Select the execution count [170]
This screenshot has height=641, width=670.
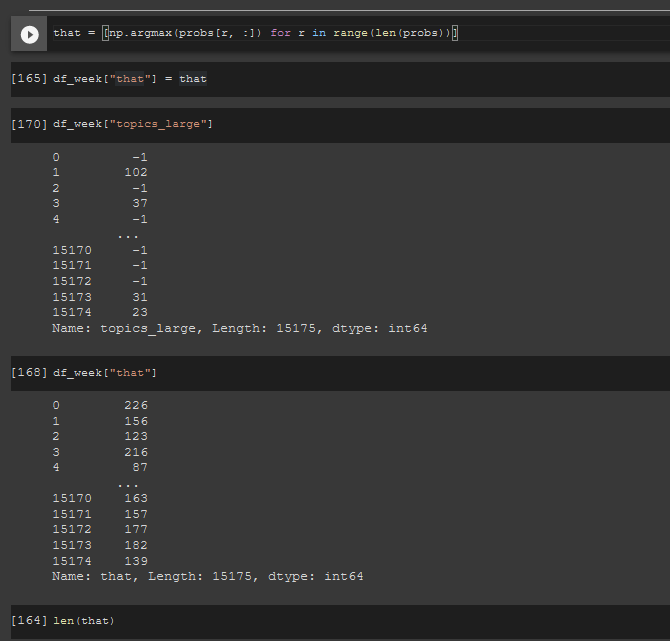pyautogui.click(x=29, y=124)
